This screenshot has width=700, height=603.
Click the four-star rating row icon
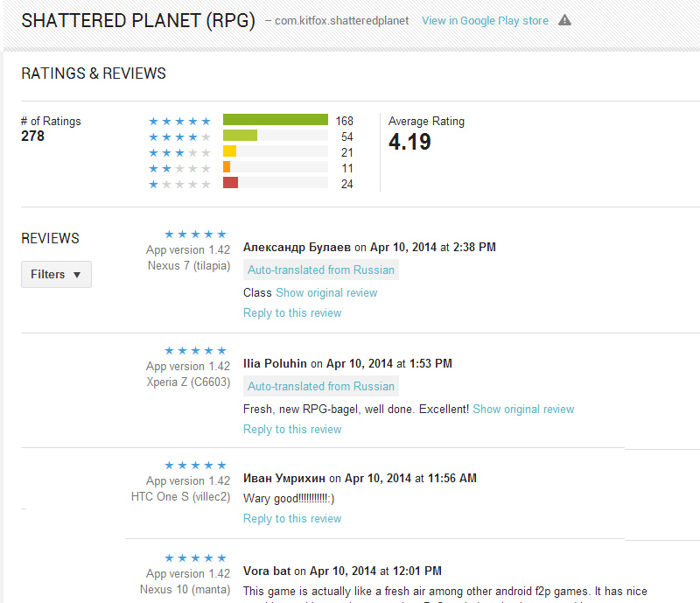179,137
